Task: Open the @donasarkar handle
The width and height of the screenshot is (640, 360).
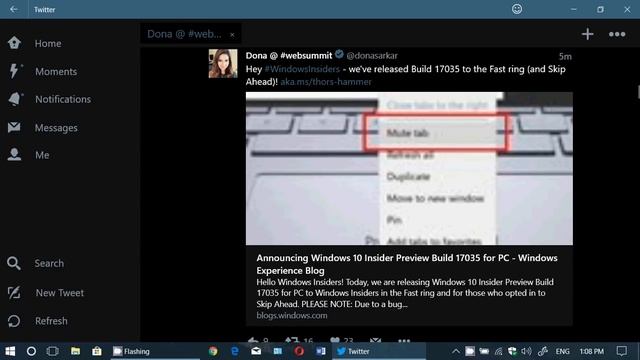Action: (371, 56)
